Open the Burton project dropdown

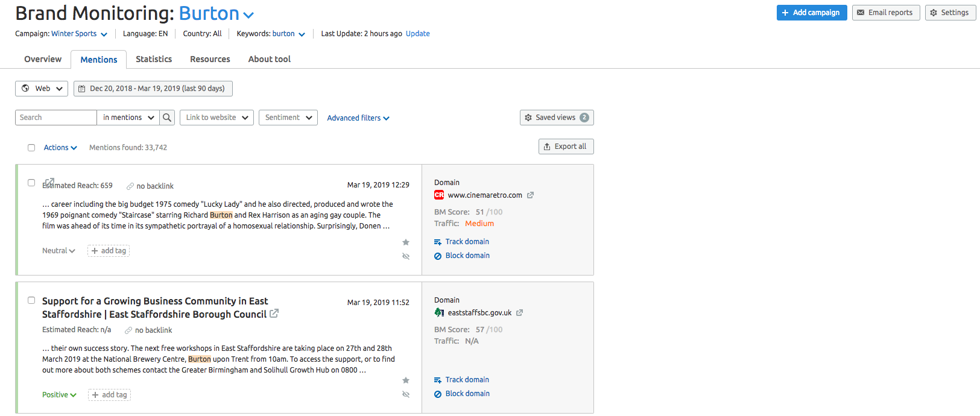[x=217, y=13]
